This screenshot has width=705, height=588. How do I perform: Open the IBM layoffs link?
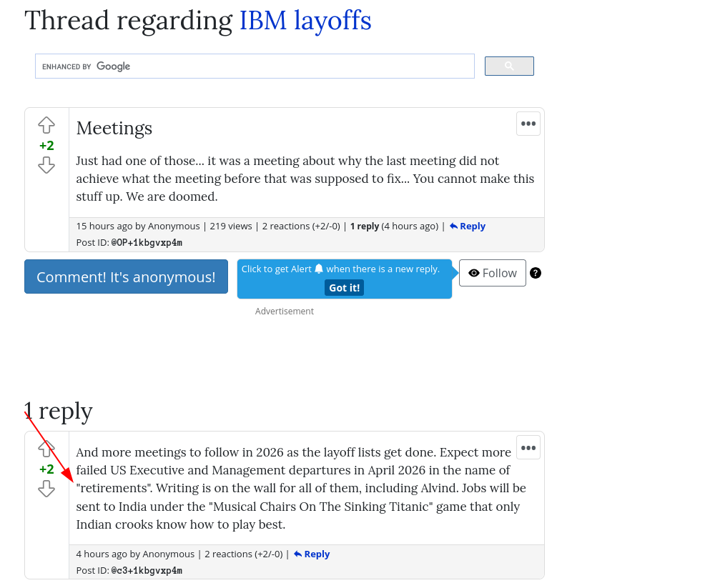point(305,21)
